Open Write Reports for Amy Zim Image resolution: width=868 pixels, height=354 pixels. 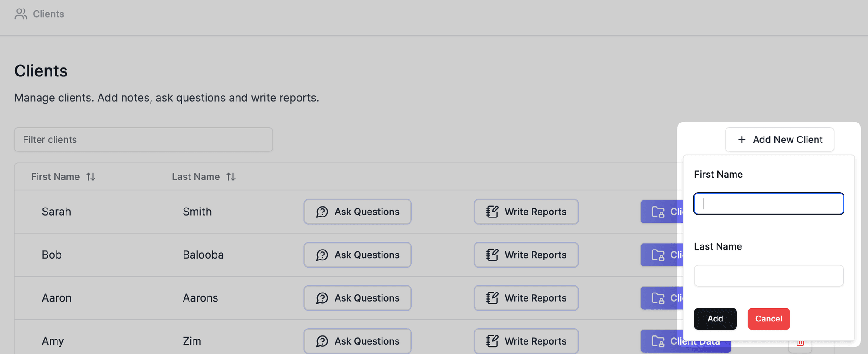point(526,341)
